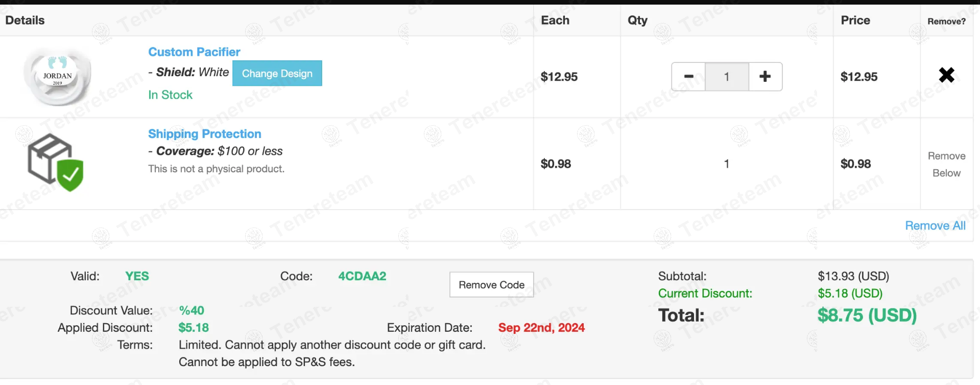
Task: Click Remove All link
Action: pyautogui.click(x=935, y=225)
